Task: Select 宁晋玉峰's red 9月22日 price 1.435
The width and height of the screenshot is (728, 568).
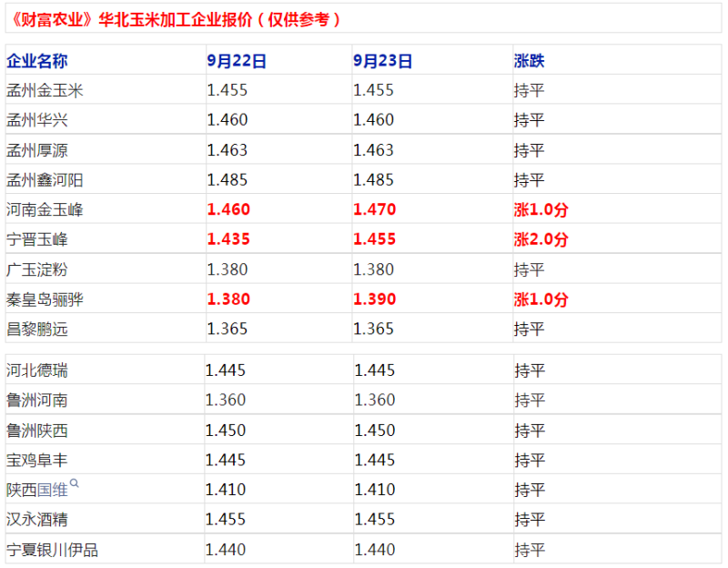Action: pos(228,239)
